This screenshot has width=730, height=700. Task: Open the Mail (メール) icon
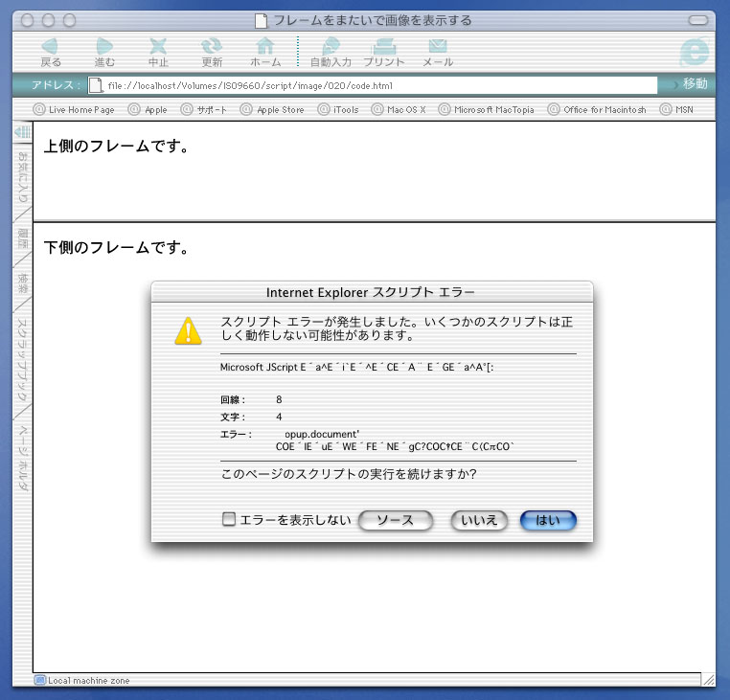pyautogui.click(x=438, y=46)
